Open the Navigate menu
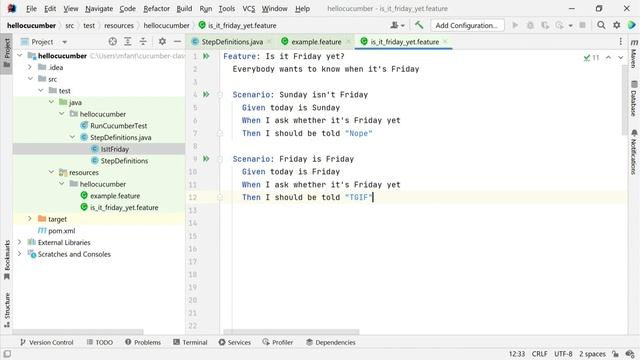The width and height of the screenshot is (640, 360). click(99, 9)
